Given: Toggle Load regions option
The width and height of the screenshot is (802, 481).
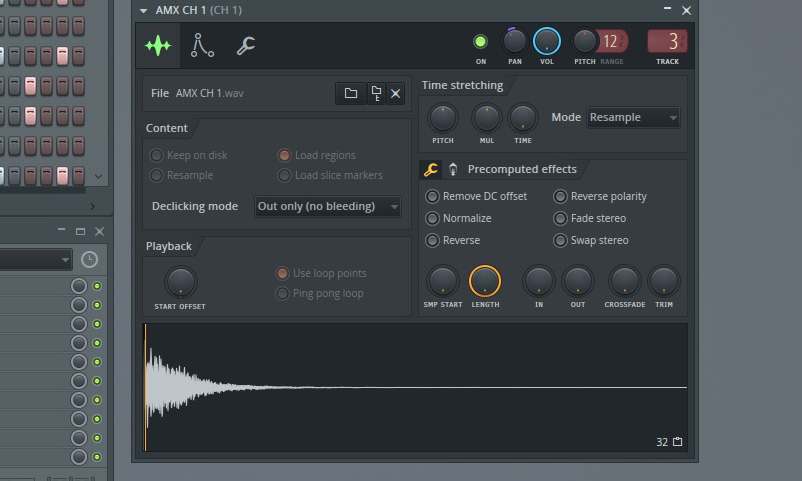Looking at the screenshot, I should [x=284, y=155].
